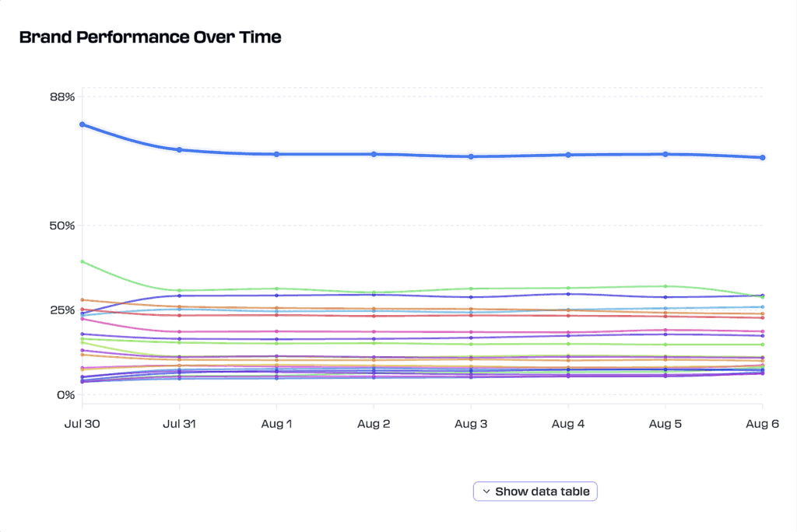Click the blue line's dip near Aug 3
This screenshot has height=532, width=797.
(471, 156)
